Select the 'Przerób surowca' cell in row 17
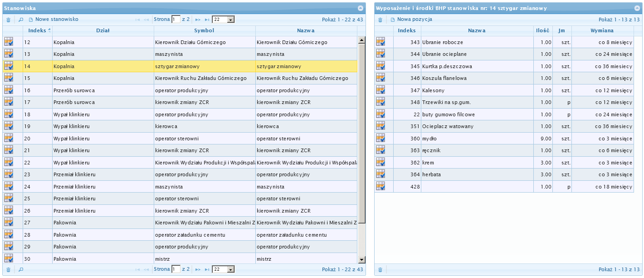 pyautogui.click(x=103, y=102)
